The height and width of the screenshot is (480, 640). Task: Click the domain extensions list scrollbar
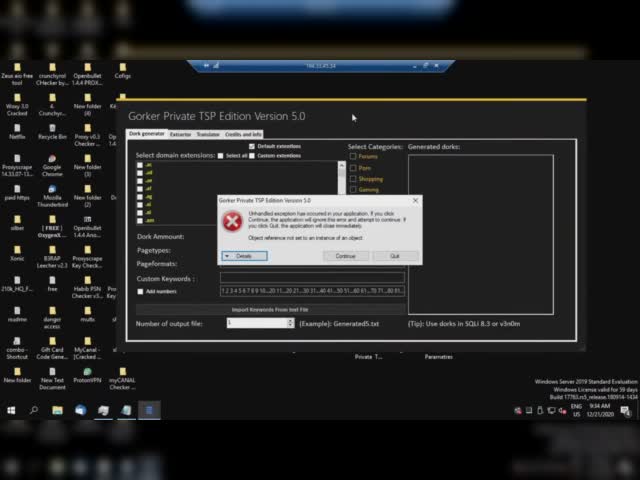342,178
